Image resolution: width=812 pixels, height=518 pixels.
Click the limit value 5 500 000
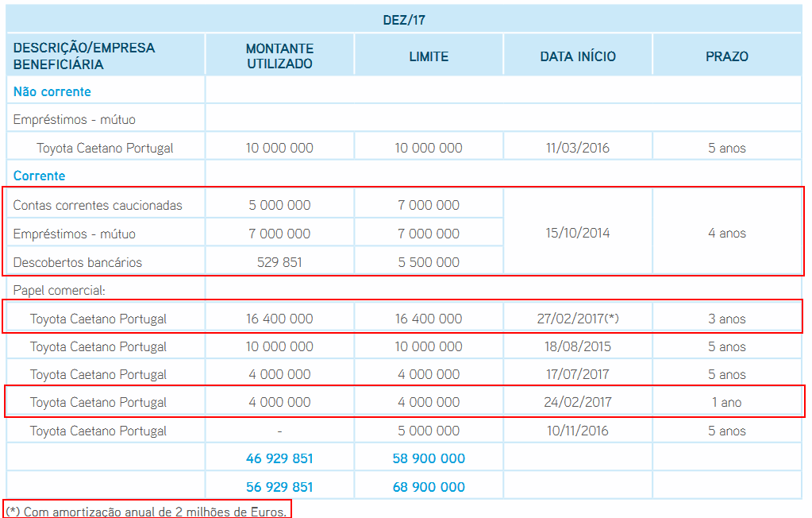[x=429, y=262]
